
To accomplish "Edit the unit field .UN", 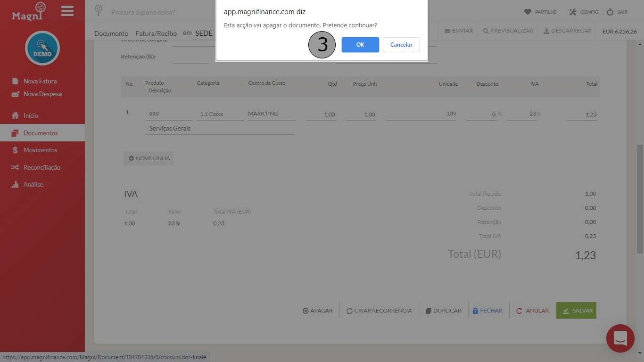I will tap(421, 114).
